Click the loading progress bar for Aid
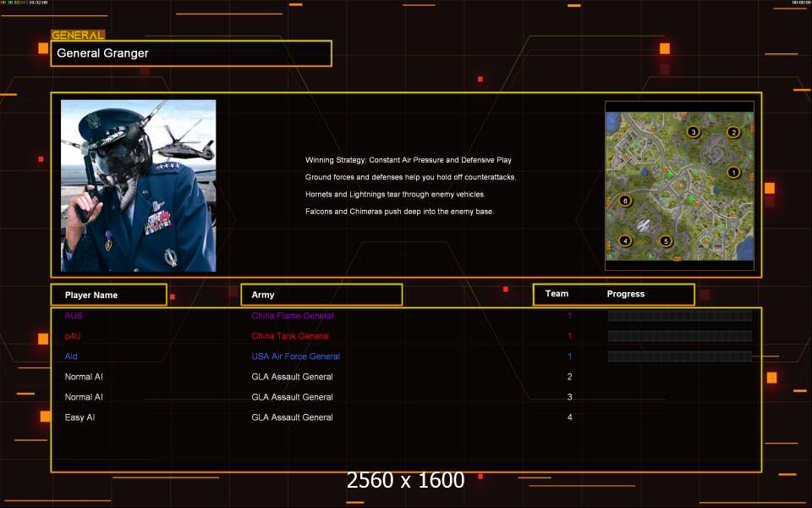The width and height of the screenshot is (812, 508). [x=679, y=356]
